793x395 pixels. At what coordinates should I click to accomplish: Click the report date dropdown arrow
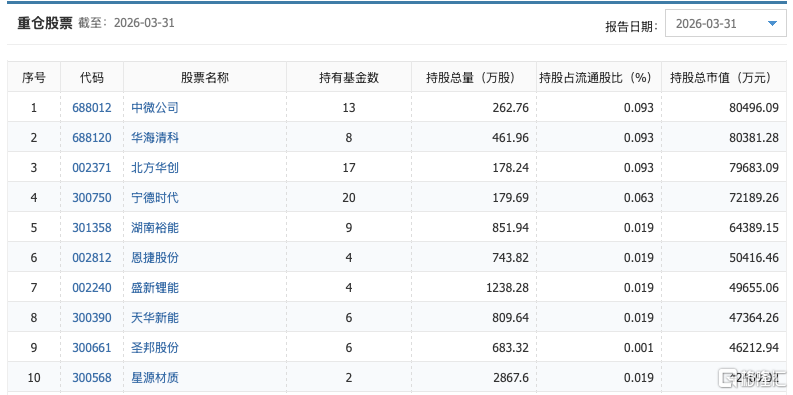(x=772, y=24)
